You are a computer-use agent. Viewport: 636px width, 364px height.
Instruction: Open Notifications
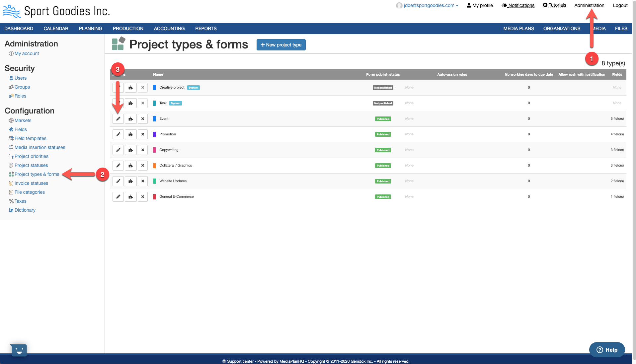[x=518, y=5]
